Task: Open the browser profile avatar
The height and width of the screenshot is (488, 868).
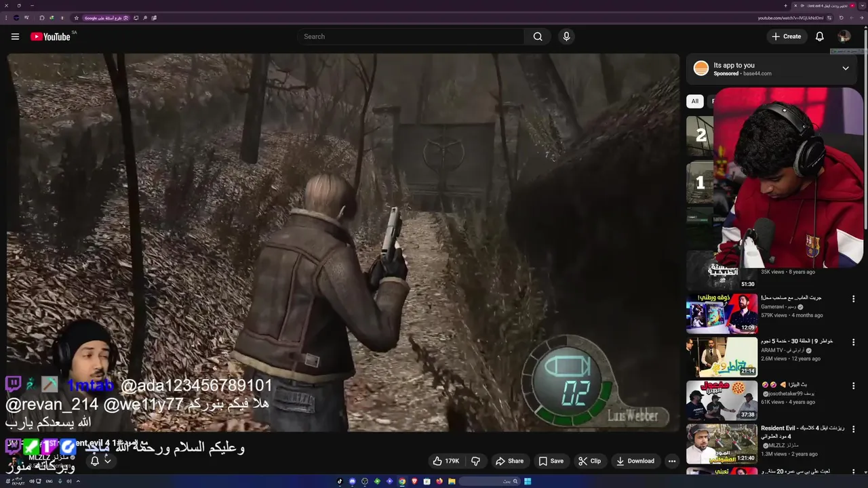Action: coord(16,18)
